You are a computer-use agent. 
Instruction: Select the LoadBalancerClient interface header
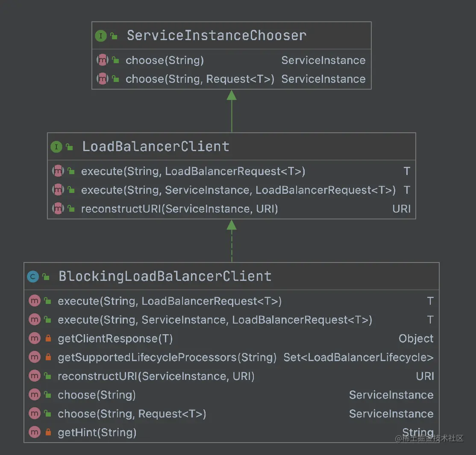(x=156, y=147)
